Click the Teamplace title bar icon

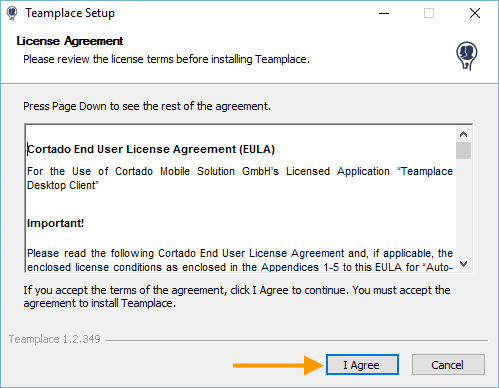coord(12,13)
